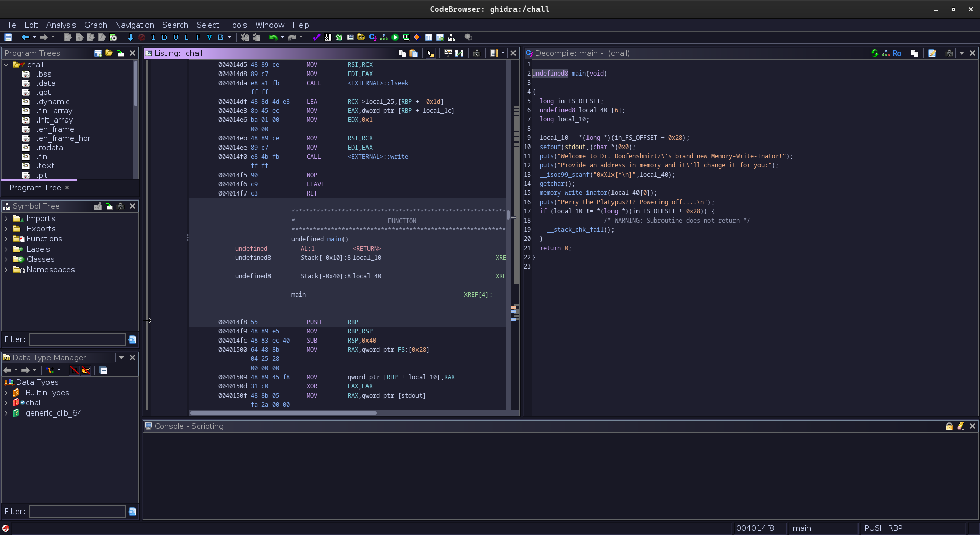Collapse all data types in Data Type Manager
The width and height of the screenshot is (980, 535).
point(103,370)
